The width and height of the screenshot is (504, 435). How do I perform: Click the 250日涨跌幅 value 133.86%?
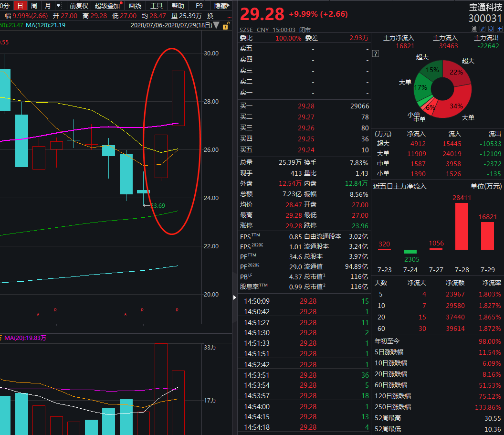pos(488,407)
